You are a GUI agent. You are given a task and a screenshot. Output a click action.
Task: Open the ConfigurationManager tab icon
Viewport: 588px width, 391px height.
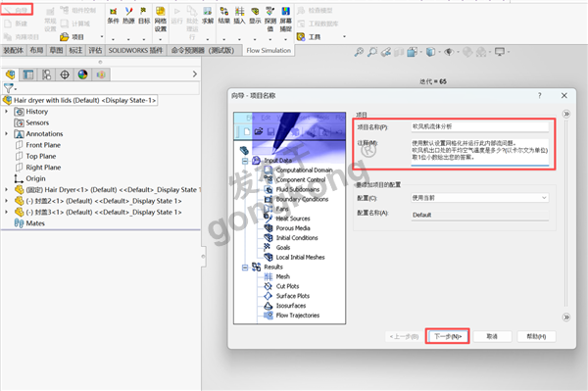(46, 74)
